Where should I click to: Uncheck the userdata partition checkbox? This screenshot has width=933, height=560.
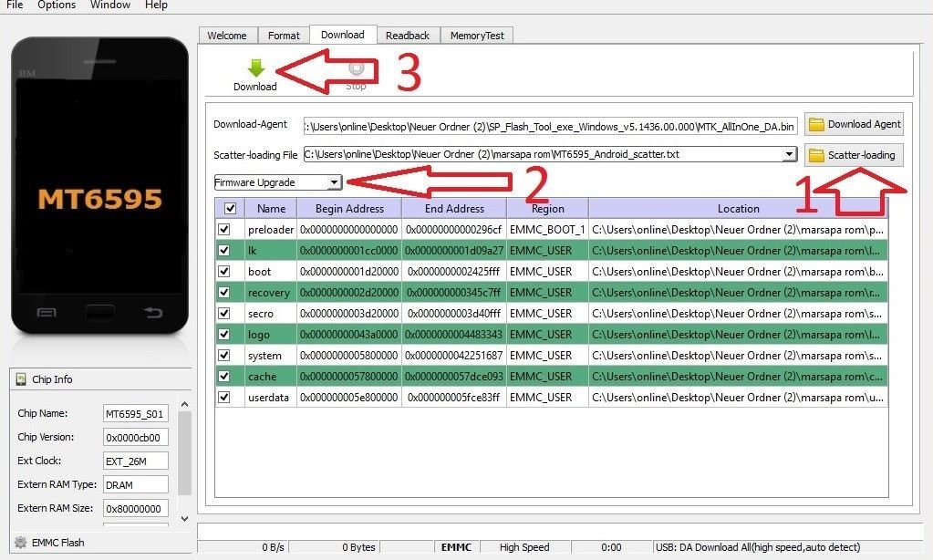(224, 397)
